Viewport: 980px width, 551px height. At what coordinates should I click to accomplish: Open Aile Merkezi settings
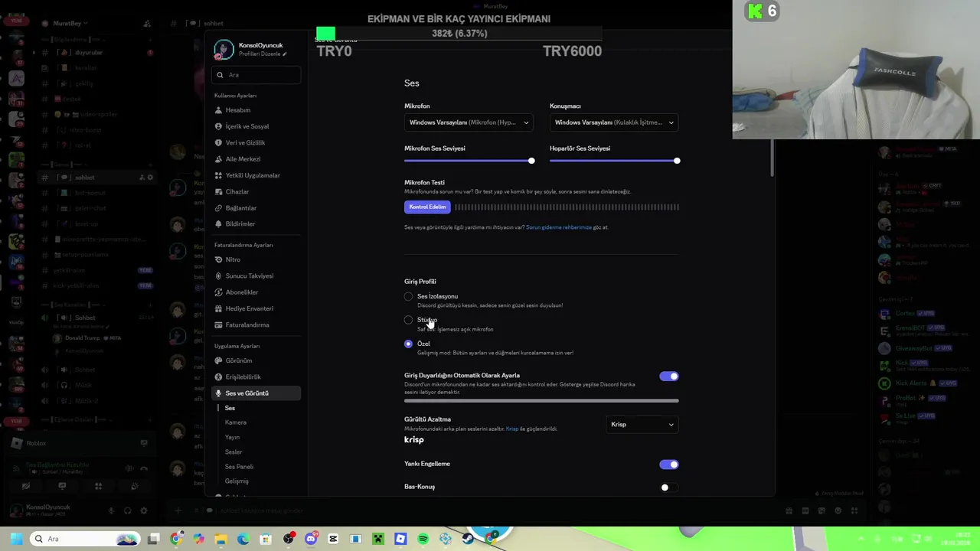pos(256,159)
